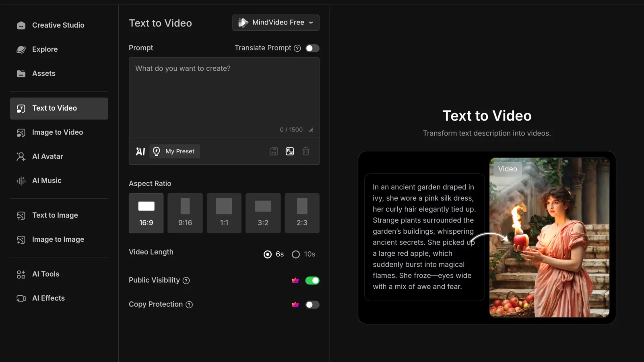The width and height of the screenshot is (644, 362).
Task: Click the 0 / 1500 character counter
Action: pyautogui.click(x=291, y=130)
